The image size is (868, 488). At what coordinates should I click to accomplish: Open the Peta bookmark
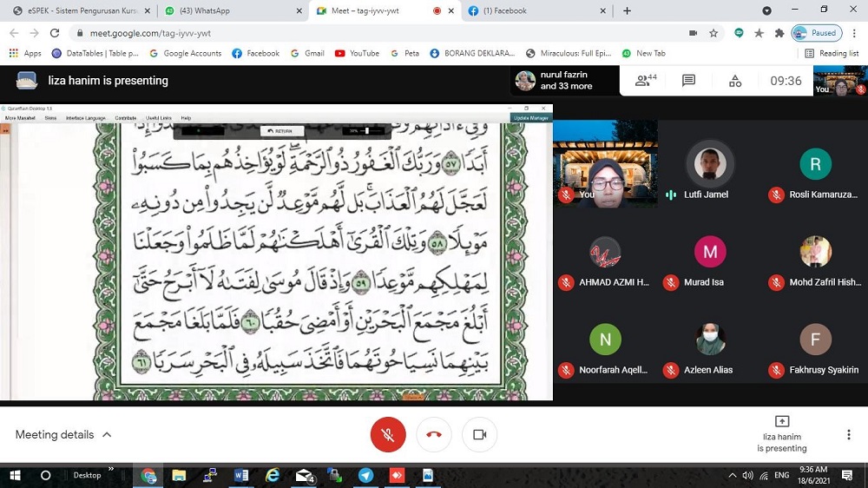pos(404,53)
